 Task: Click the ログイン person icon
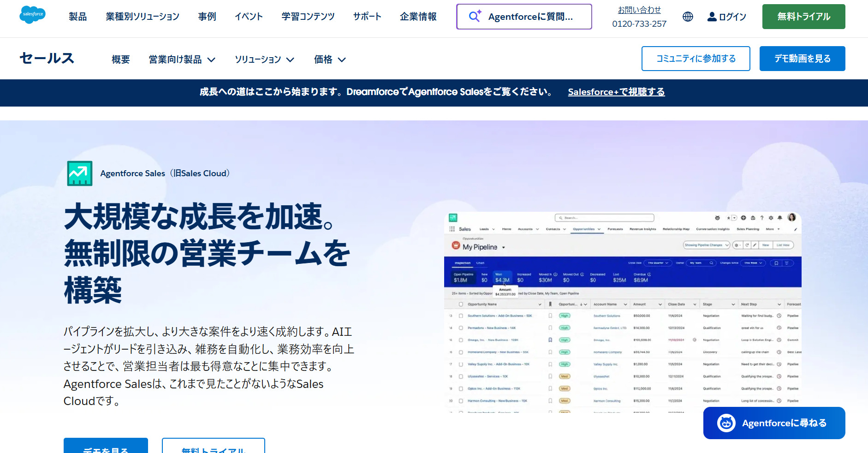click(711, 17)
